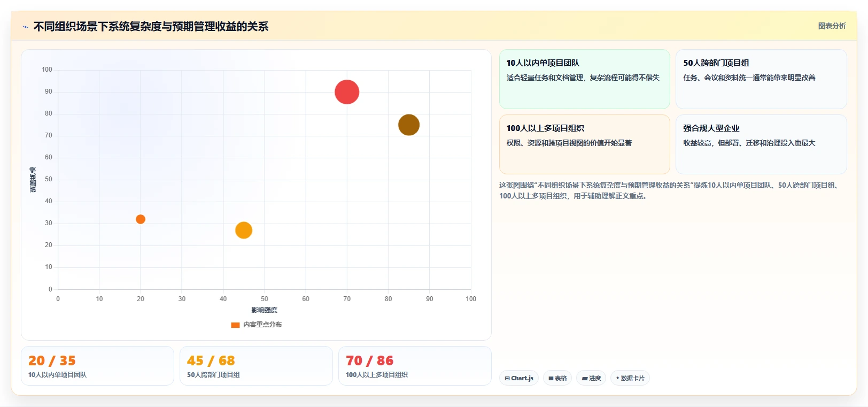The height and width of the screenshot is (407, 868).
Task: Click the star icon in 数据卡片 tag
Action: pos(617,378)
